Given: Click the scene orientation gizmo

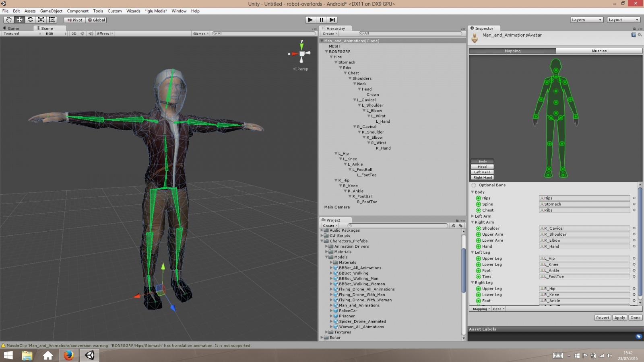Looking at the screenshot, I should 302,53.
